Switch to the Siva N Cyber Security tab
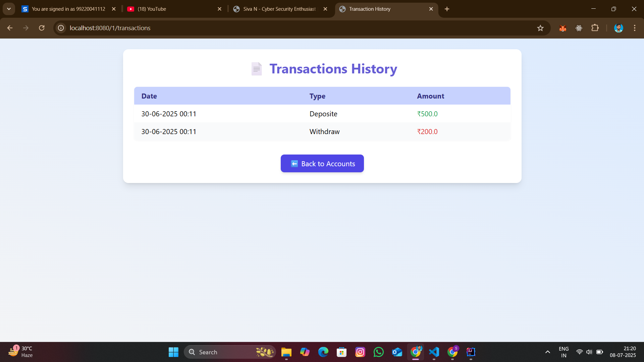Screen dimensions: 644x362 (280, 9)
